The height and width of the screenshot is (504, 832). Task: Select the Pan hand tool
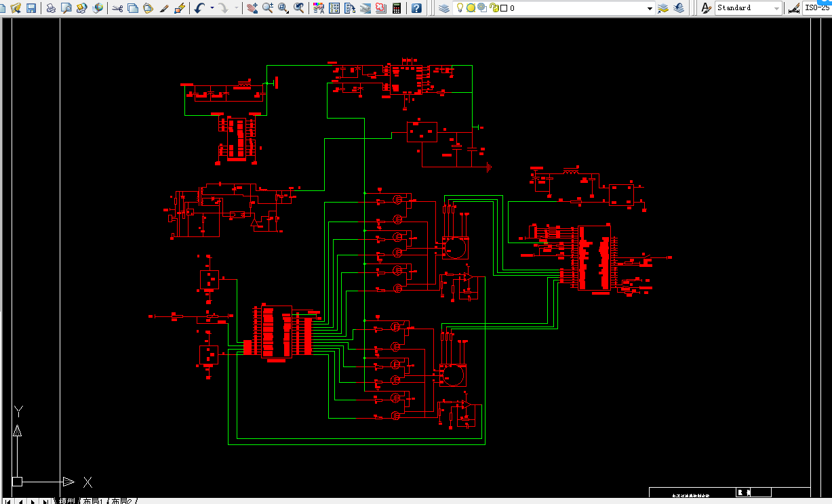tap(252, 8)
